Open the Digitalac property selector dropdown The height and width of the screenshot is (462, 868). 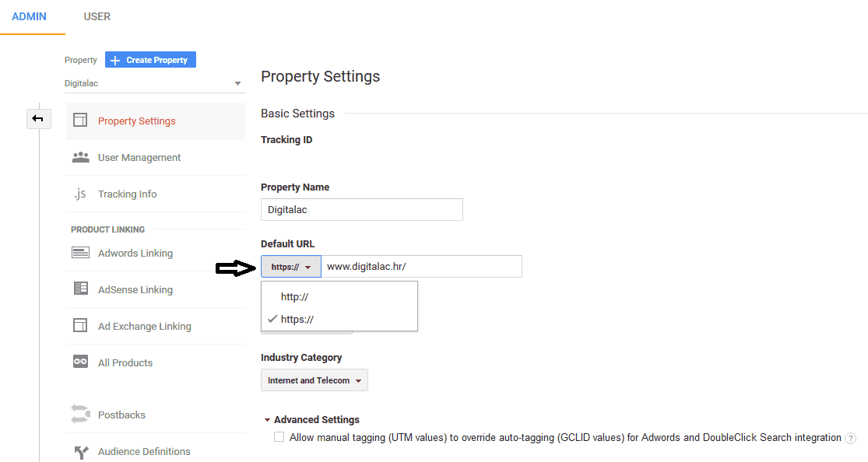point(154,83)
